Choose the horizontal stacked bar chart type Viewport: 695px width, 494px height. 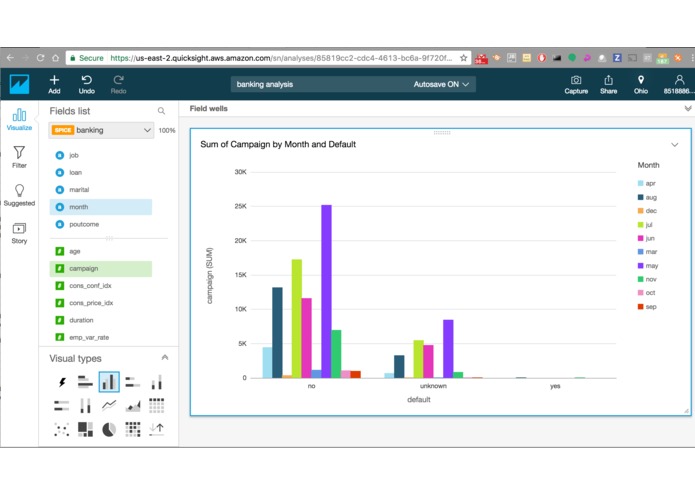point(133,382)
